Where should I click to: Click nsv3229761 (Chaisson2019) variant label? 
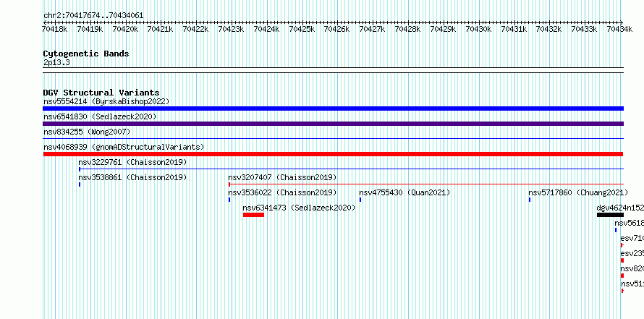[x=132, y=162]
